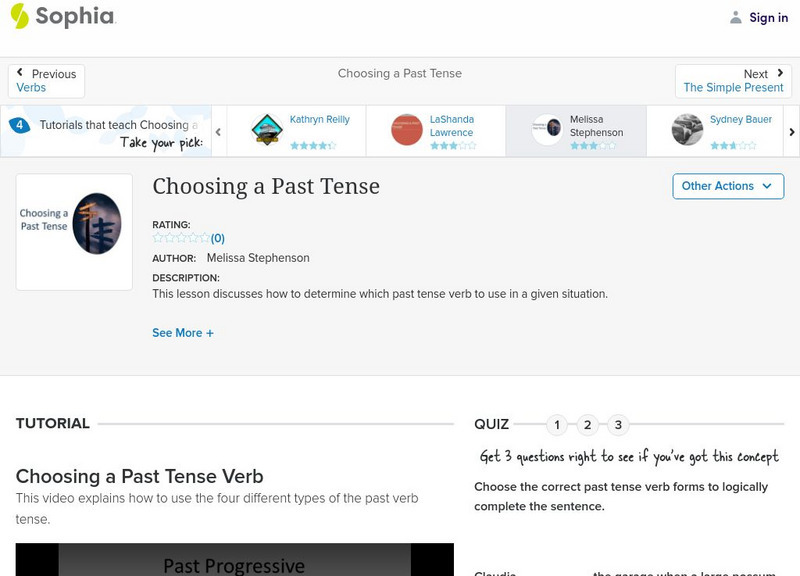Open the Other Actions dropdown
Screen dimensions: 800x576
[727, 186]
